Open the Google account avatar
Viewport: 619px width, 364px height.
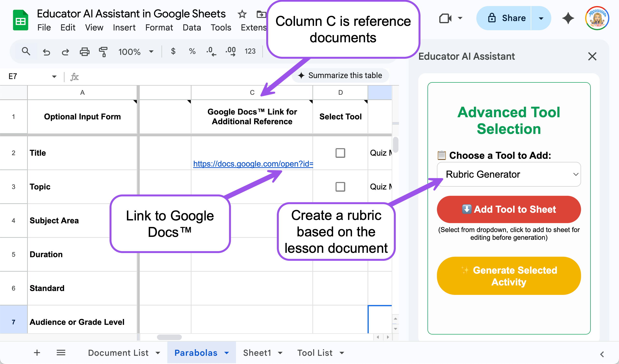click(597, 18)
